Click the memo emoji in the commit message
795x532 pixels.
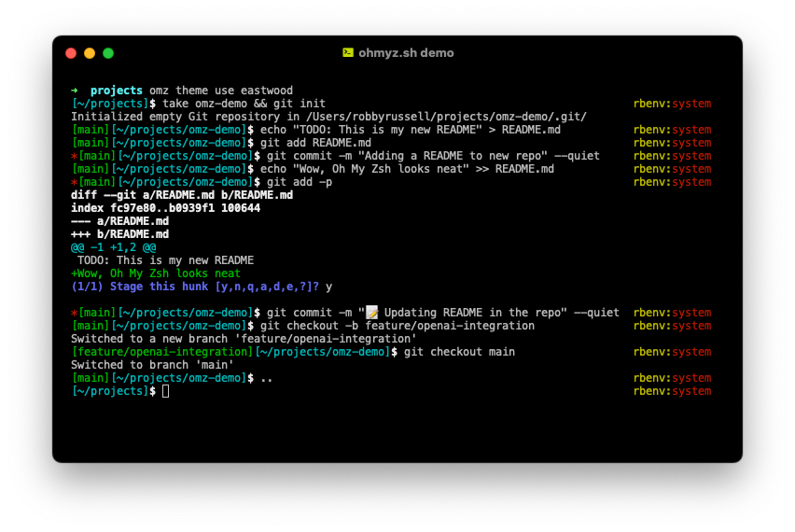[x=371, y=313]
